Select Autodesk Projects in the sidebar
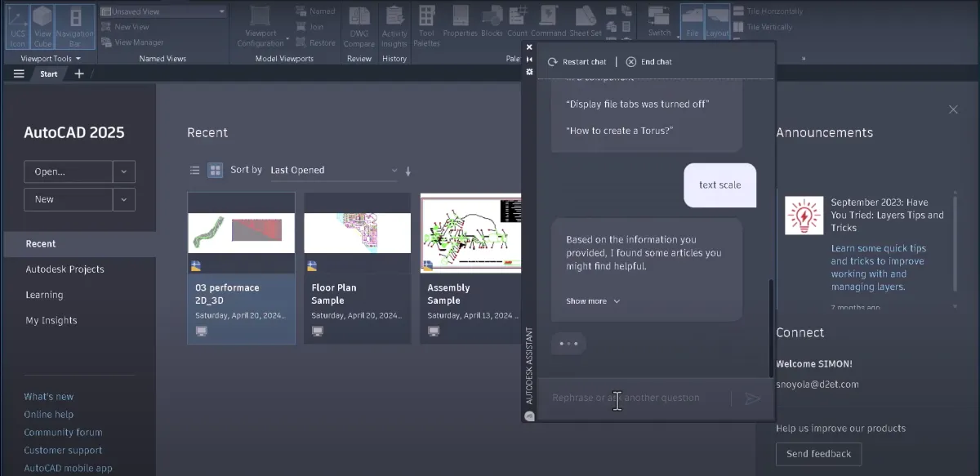Viewport: 980px width, 476px height. [x=65, y=269]
